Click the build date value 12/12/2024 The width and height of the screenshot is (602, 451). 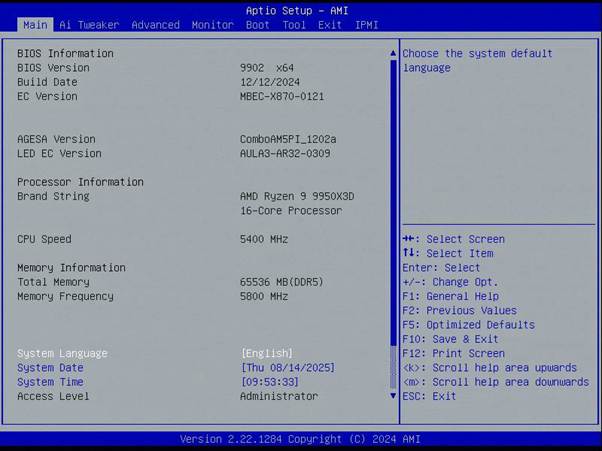[x=270, y=82]
